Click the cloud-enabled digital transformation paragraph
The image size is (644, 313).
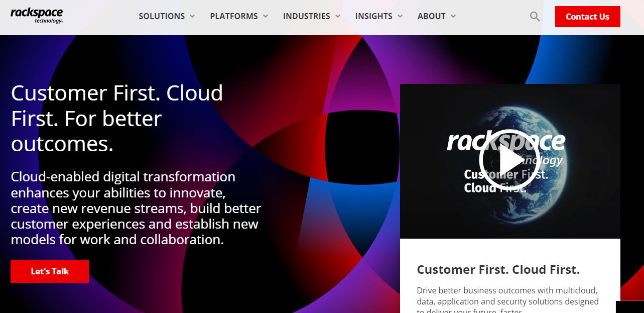point(136,208)
